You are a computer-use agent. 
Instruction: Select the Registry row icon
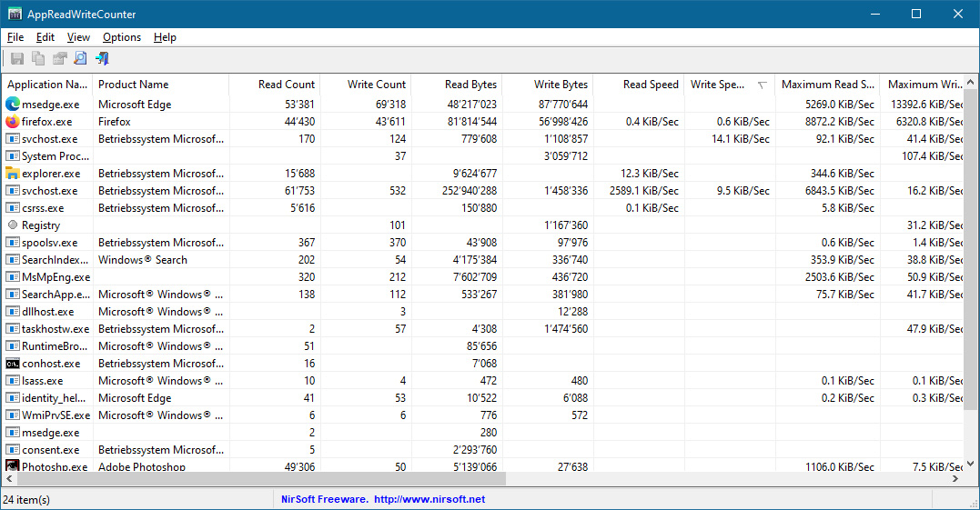13,225
